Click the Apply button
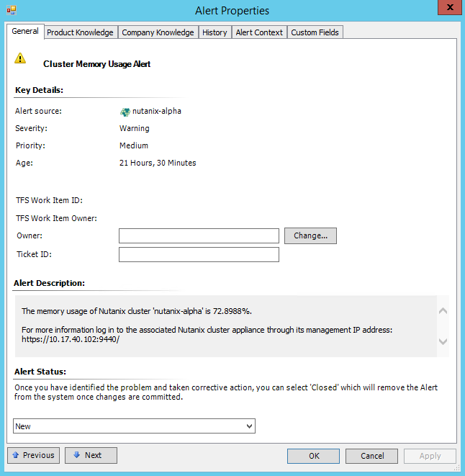Image resolution: width=465 pixels, height=476 pixels. tap(430, 456)
